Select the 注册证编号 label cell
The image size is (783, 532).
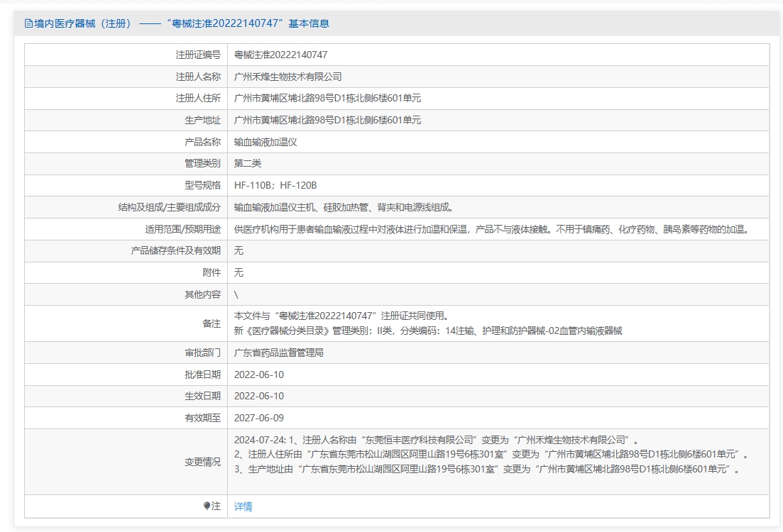(x=198, y=55)
